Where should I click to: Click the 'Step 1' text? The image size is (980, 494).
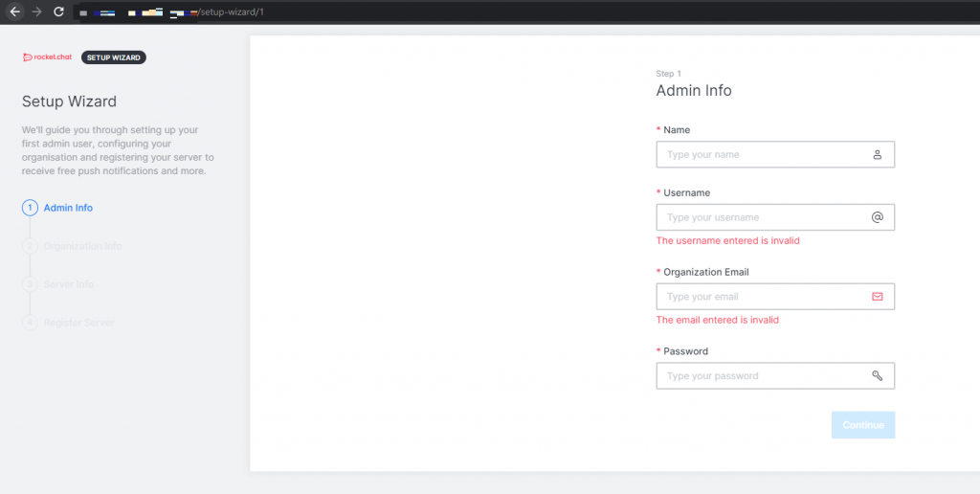(x=669, y=74)
